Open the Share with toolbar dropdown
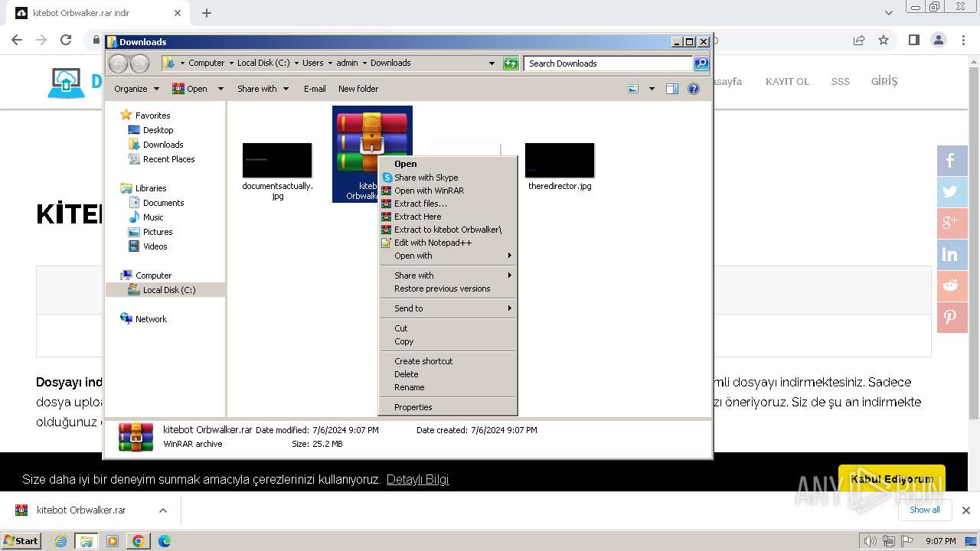 [263, 89]
